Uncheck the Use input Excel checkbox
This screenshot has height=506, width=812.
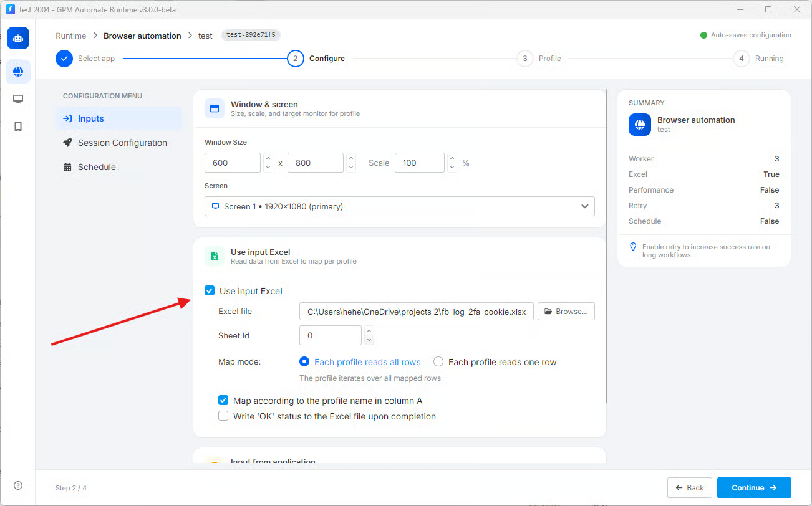point(210,291)
